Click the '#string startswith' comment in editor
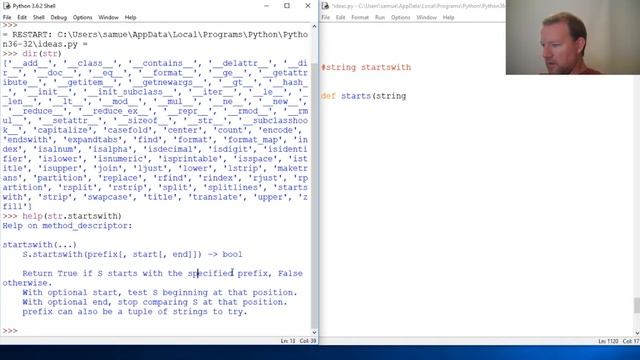640x360 pixels. pos(366,67)
